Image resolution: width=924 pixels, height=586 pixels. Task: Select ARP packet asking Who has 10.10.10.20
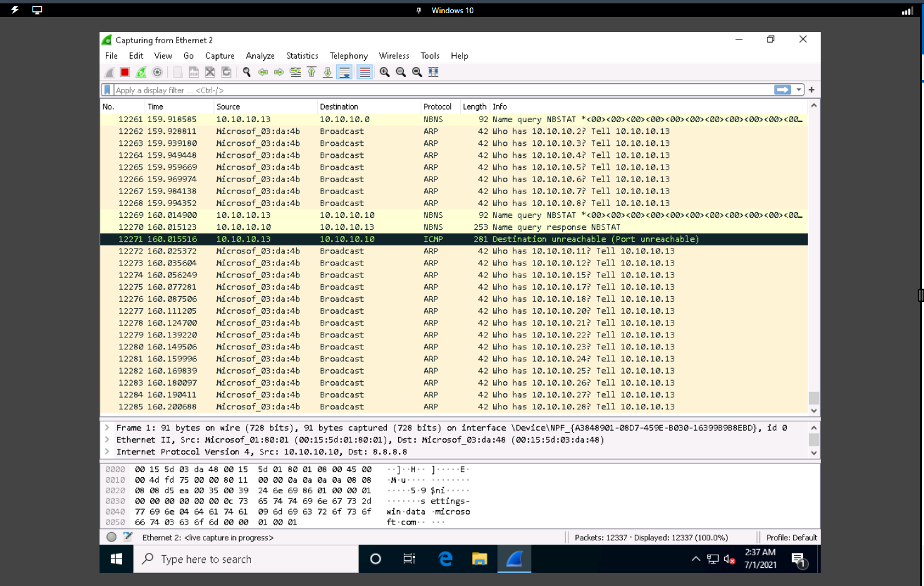(x=454, y=311)
